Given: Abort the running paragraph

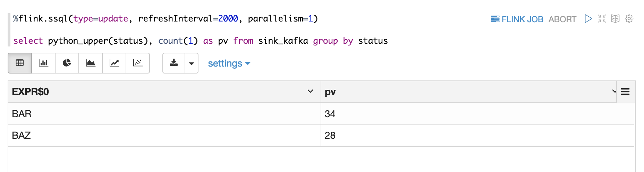Looking at the screenshot, I should pos(562,19).
